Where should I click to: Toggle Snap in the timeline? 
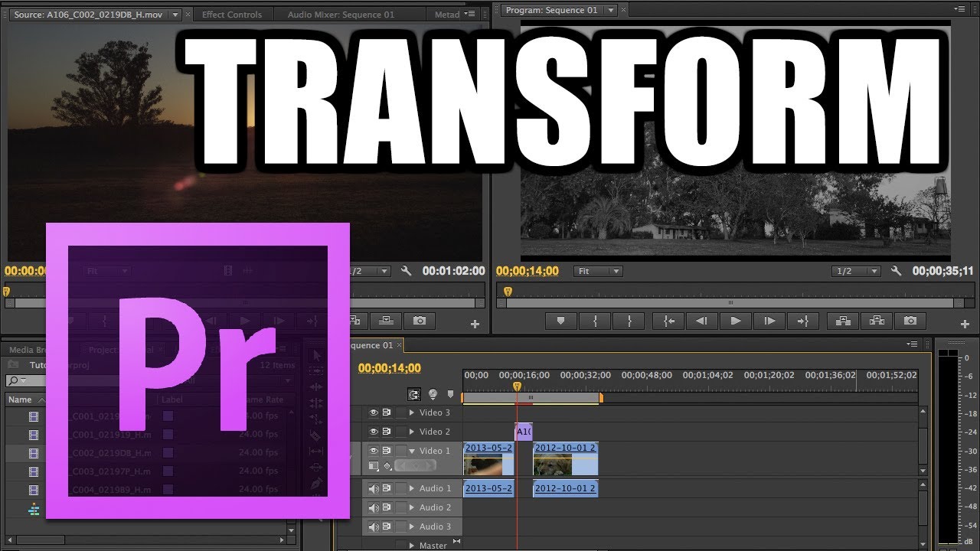414,394
